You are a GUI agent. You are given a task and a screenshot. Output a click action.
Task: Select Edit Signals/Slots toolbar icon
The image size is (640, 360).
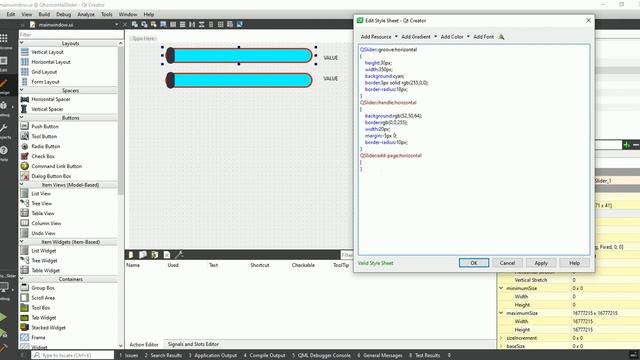click(144, 24)
